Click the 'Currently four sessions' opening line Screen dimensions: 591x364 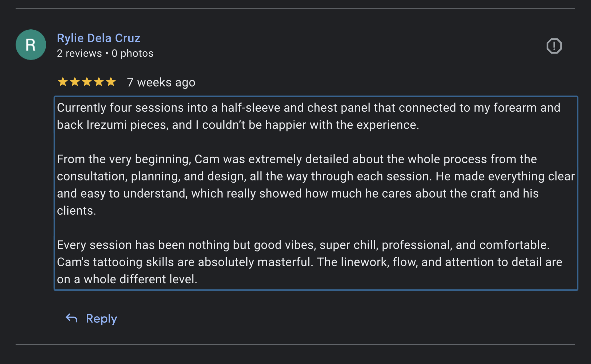[308, 108]
